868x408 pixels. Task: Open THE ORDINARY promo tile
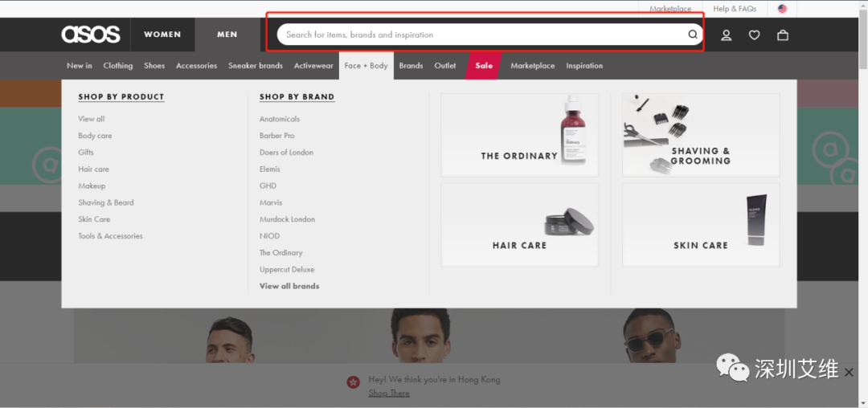519,135
